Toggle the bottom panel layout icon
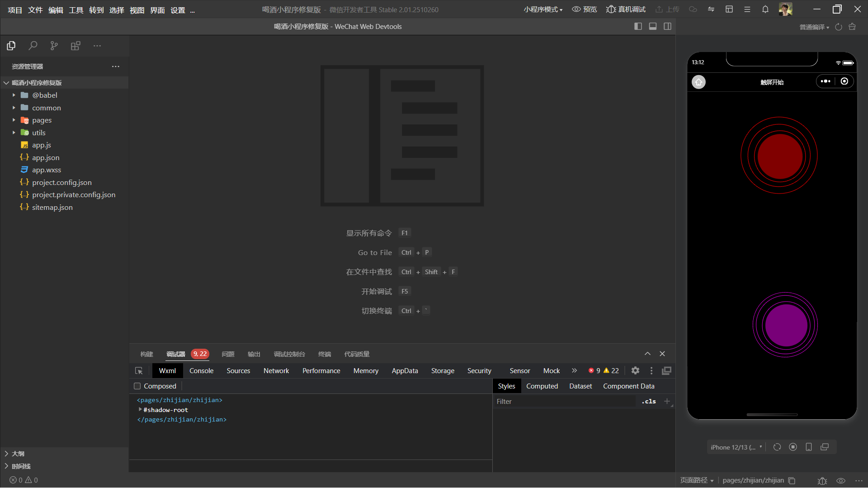The width and height of the screenshot is (868, 488). coord(653,27)
